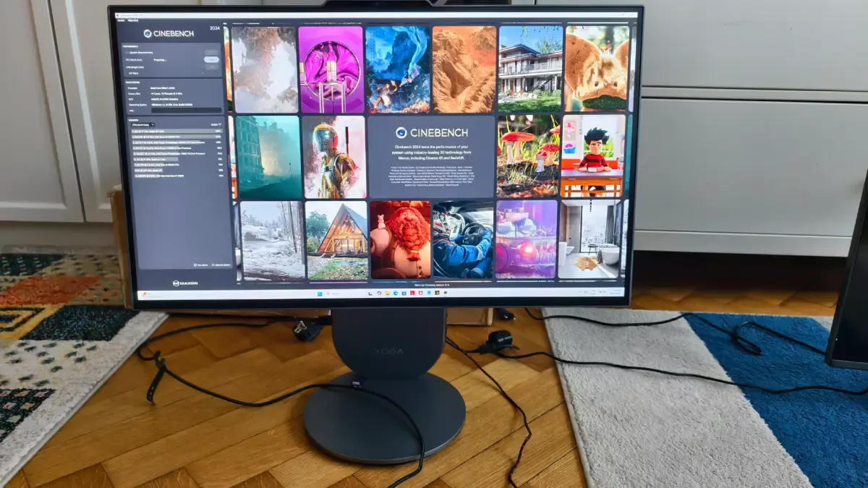
Task: Open the CPU (Multi Core) ranking dropdown
Action: pyautogui.click(x=142, y=124)
